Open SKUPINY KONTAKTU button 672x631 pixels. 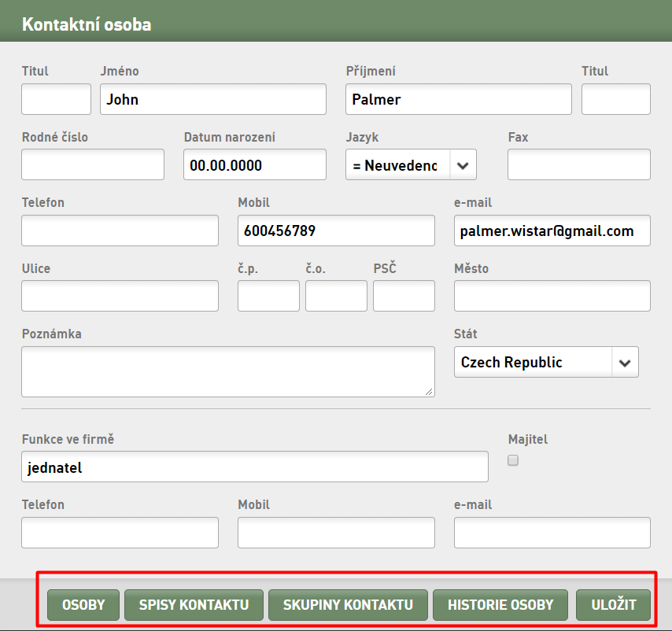click(x=348, y=605)
